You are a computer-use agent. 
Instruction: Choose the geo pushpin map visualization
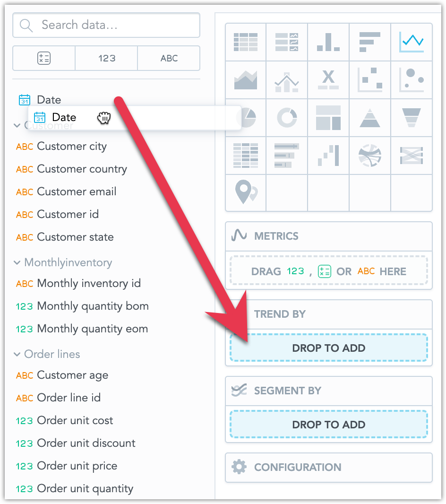point(246,192)
